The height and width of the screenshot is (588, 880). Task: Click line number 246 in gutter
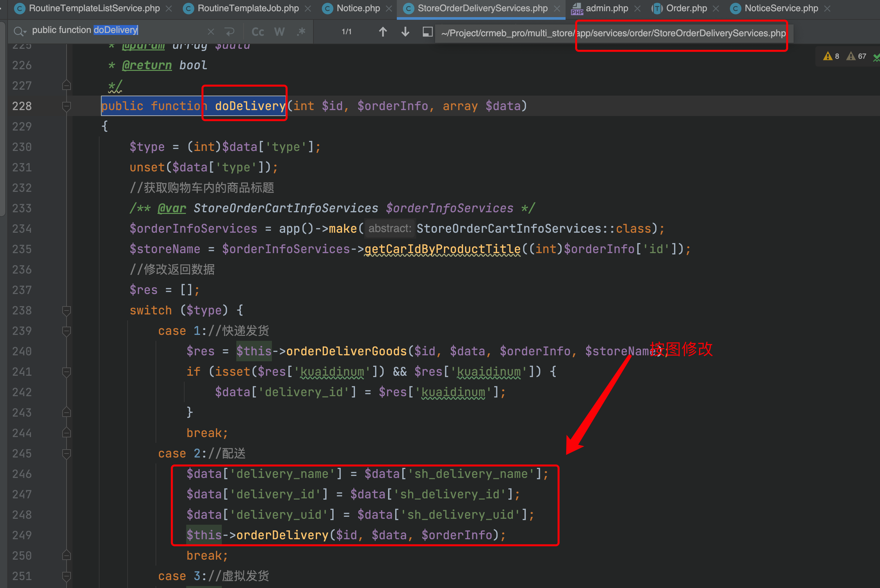(22, 474)
